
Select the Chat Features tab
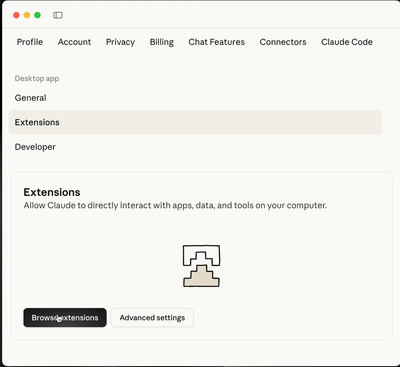(x=217, y=42)
